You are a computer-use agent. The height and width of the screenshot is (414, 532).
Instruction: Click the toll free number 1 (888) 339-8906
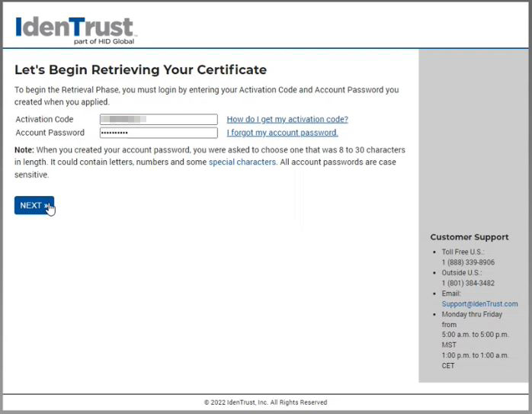pos(468,262)
